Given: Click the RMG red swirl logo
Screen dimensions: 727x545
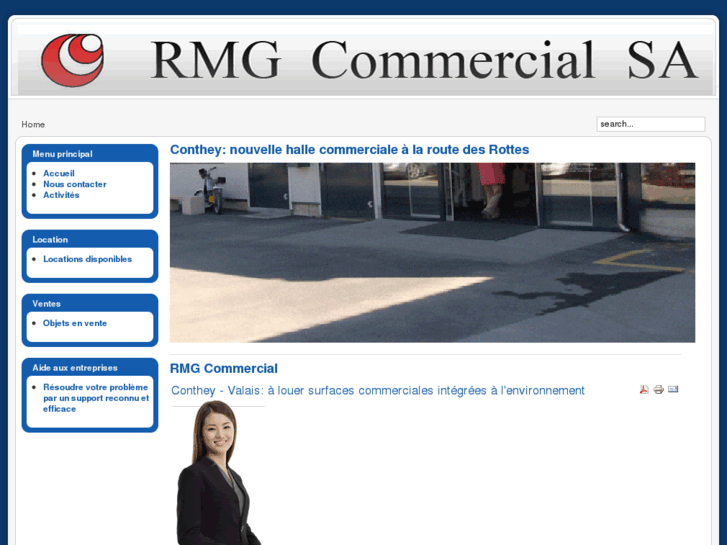Looking at the screenshot, I should (x=72, y=60).
